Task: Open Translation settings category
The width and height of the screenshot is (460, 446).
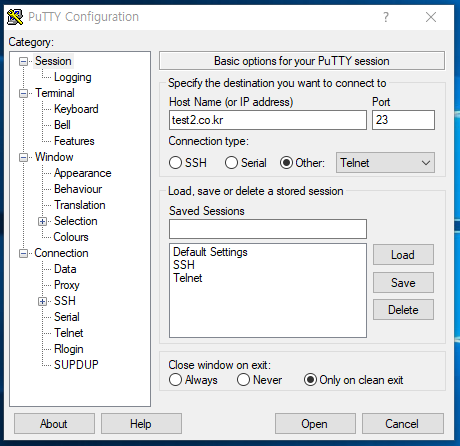Action: [80, 205]
